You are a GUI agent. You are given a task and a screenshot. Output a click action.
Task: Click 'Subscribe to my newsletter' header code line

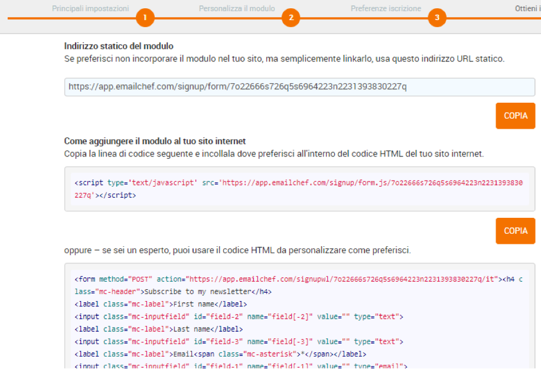point(173,292)
